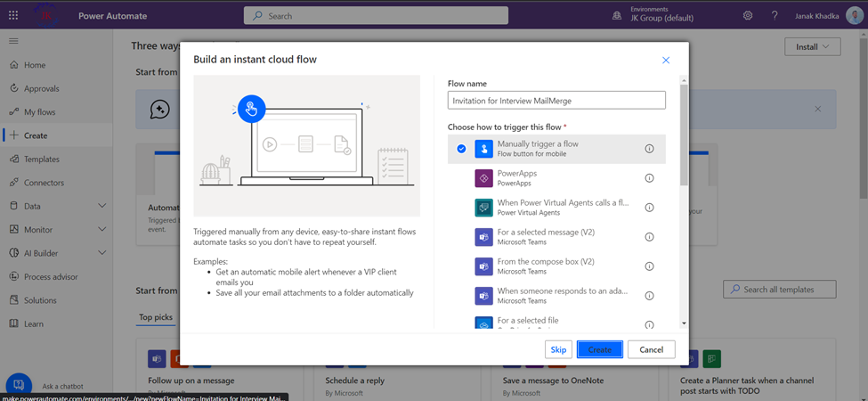Open Connectors in the sidebar
This screenshot has height=401, width=868.
56,182
